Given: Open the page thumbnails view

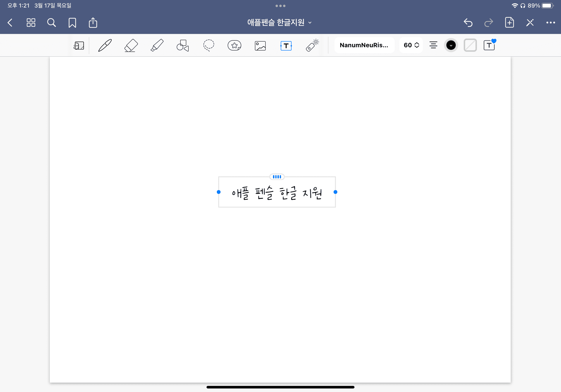Looking at the screenshot, I should point(31,23).
